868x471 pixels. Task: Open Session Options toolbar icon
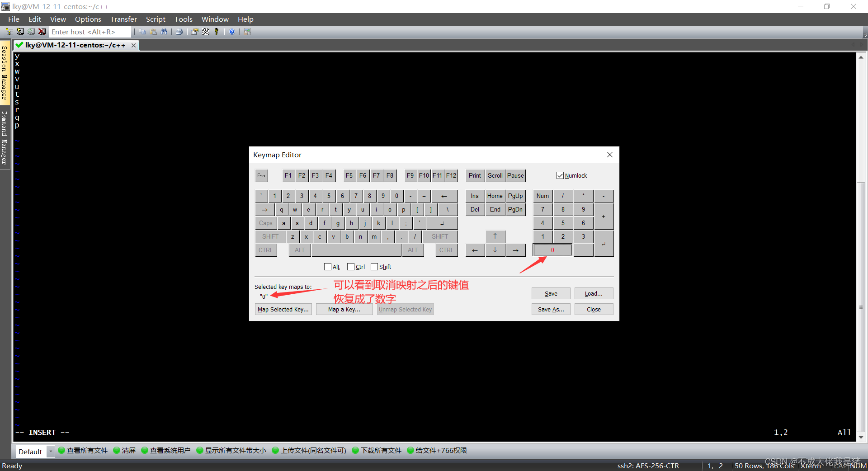point(195,32)
